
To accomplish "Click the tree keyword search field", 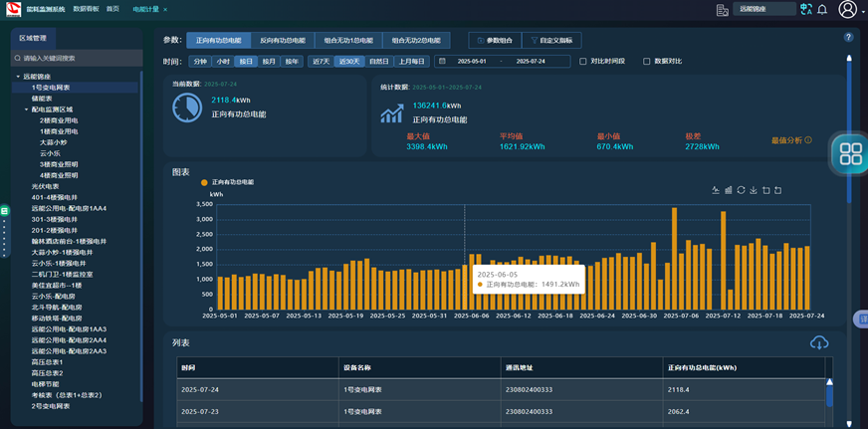I will [75, 58].
